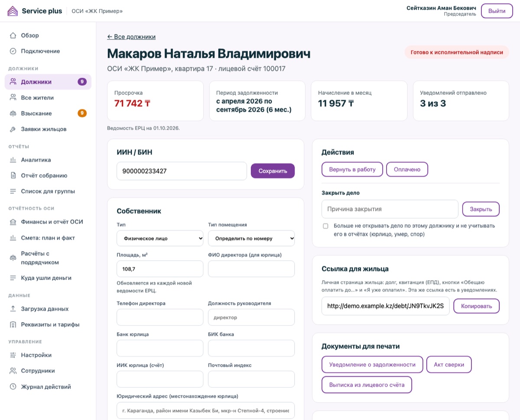The width and height of the screenshot is (520, 420).
Task: Click the Причина закрытия input field
Action: click(390, 209)
